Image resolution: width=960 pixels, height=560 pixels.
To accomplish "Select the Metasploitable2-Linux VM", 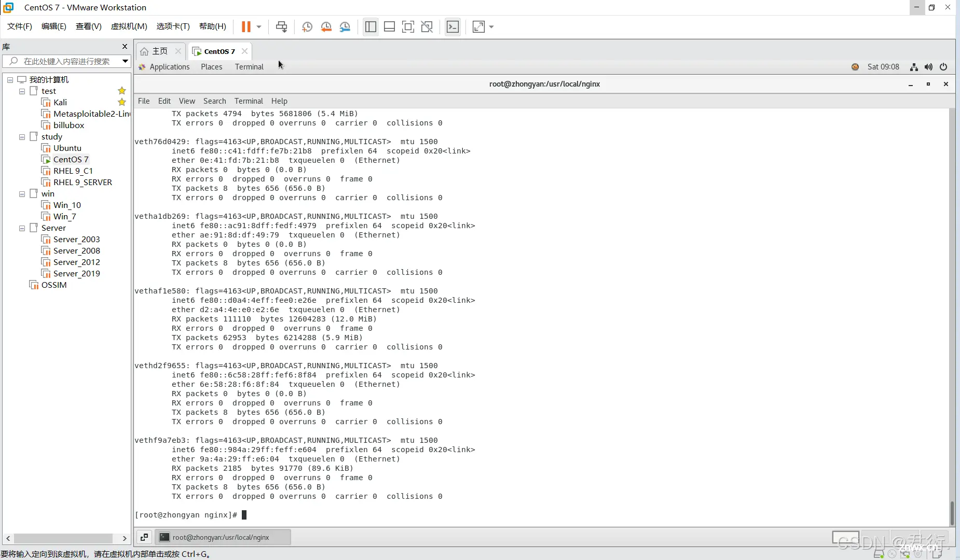I will [86, 114].
